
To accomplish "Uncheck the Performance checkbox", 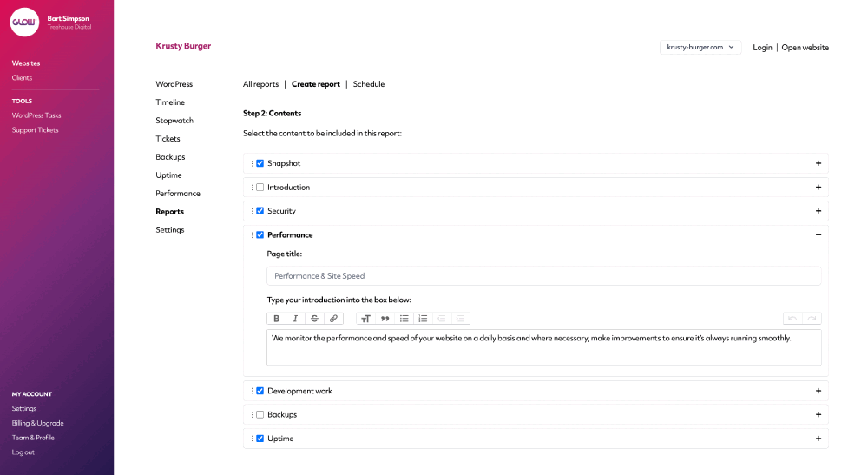I will click(260, 234).
